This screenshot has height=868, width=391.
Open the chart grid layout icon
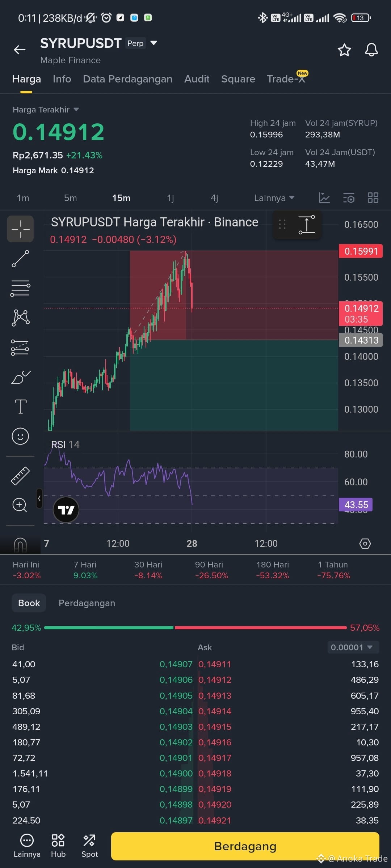click(373, 198)
